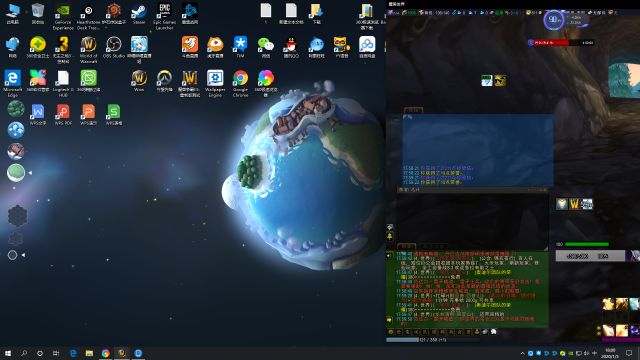Viewport: 640px width, 360px height.
Task: Open the Windows Start menu
Action: point(8,353)
